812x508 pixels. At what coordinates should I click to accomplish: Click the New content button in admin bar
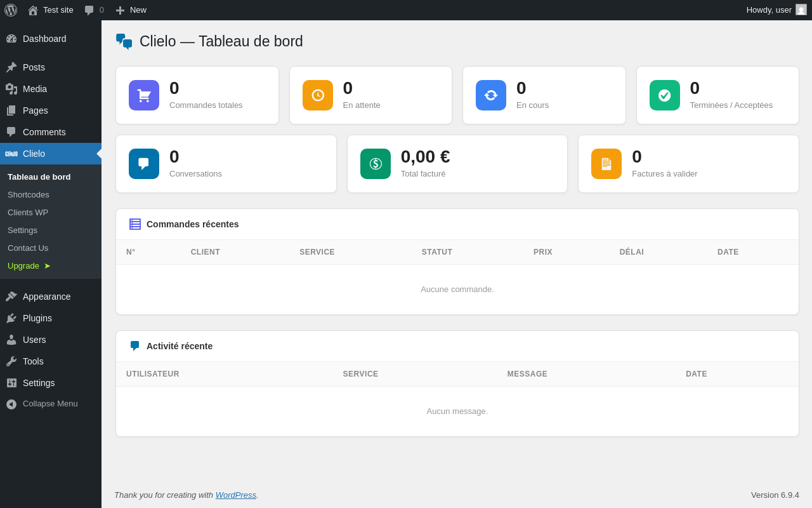click(x=131, y=10)
